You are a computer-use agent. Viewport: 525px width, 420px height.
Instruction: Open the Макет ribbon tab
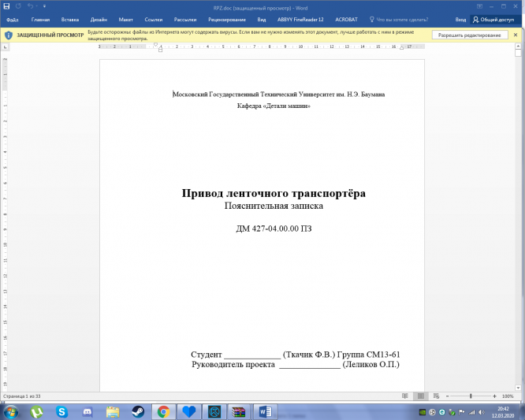coord(126,20)
